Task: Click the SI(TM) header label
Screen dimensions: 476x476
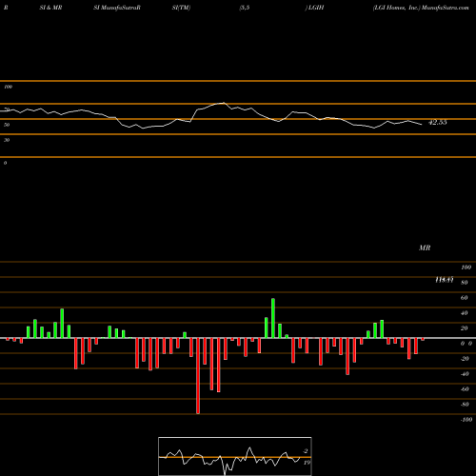Action: point(181,8)
